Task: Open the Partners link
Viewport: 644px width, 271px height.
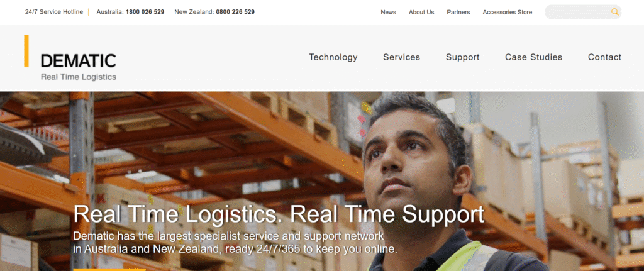Action: [458, 13]
